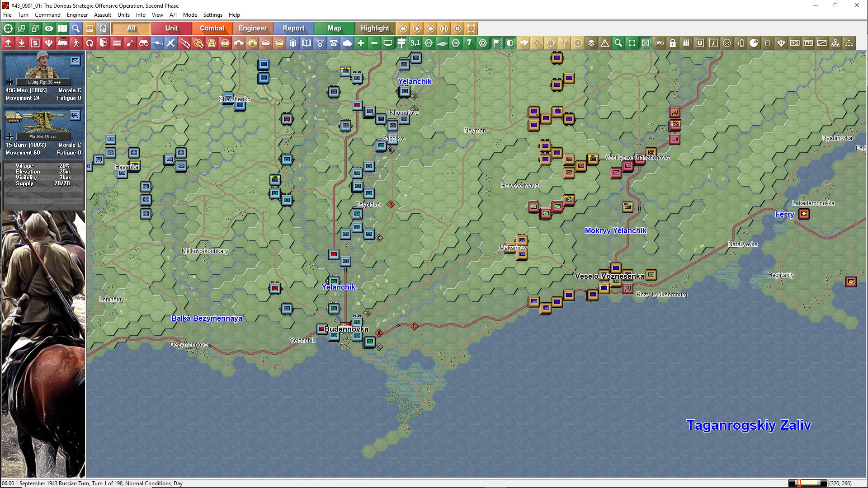
Task: Select the digging shovel icon
Action: click(130, 43)
